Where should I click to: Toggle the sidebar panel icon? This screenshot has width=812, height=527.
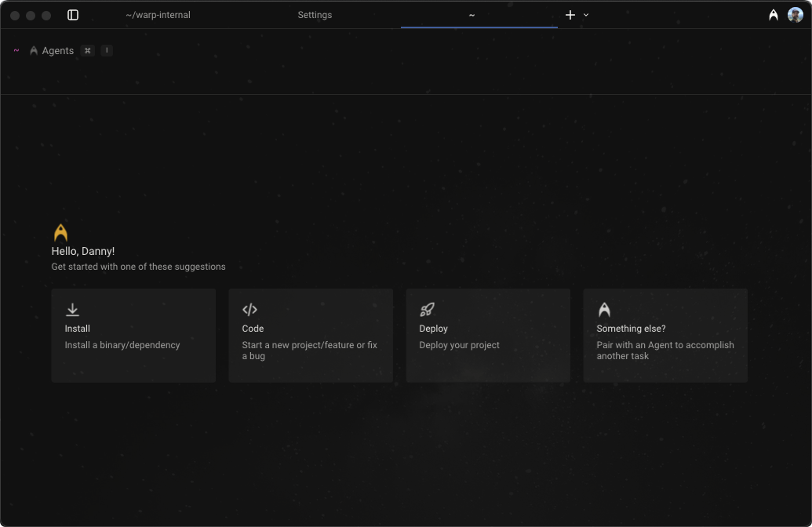(73, 15)
